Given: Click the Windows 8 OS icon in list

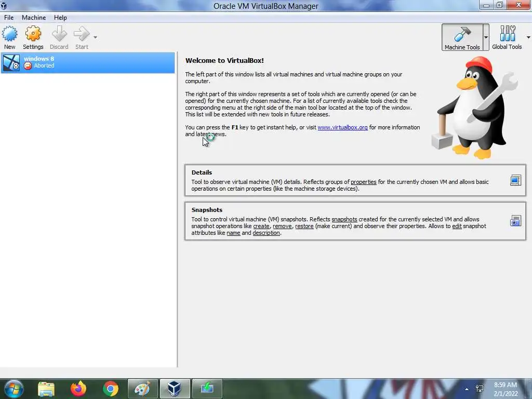Looking at the screenshot, I should pyautogui.click(x=11, y=63).
